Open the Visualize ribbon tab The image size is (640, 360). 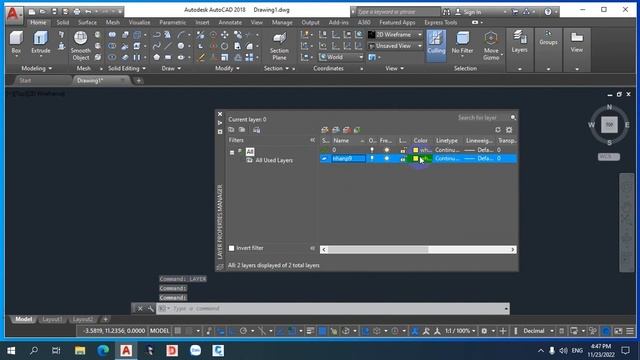coord(139,22)
